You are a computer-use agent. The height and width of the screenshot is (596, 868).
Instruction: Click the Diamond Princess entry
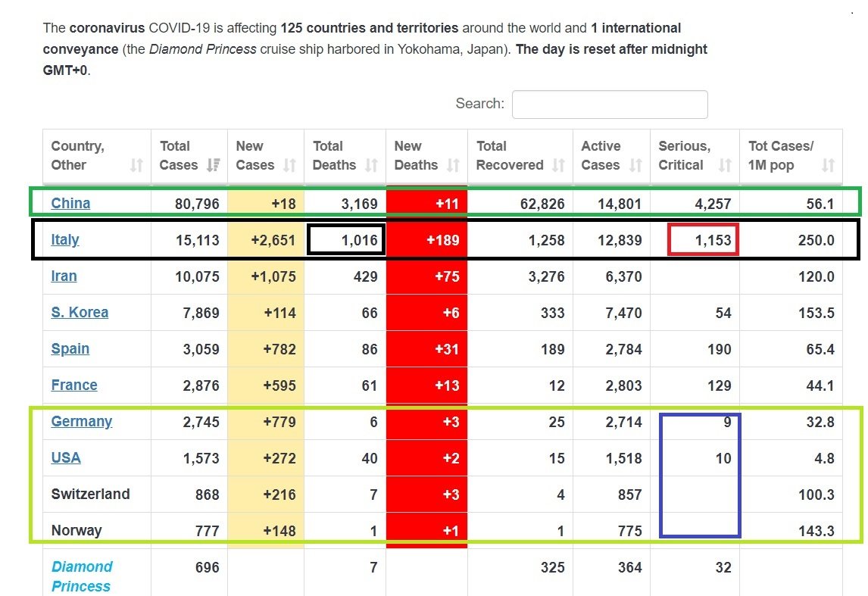click(x=81, y=576)
